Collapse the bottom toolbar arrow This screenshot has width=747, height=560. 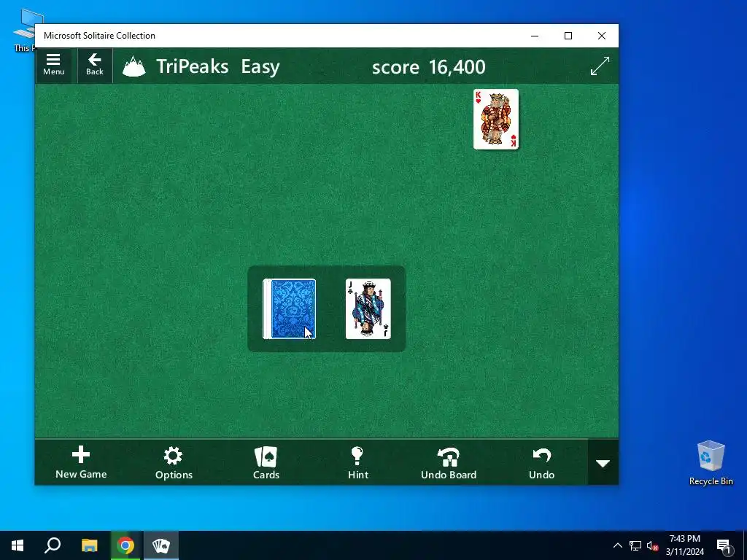(603, 463)
